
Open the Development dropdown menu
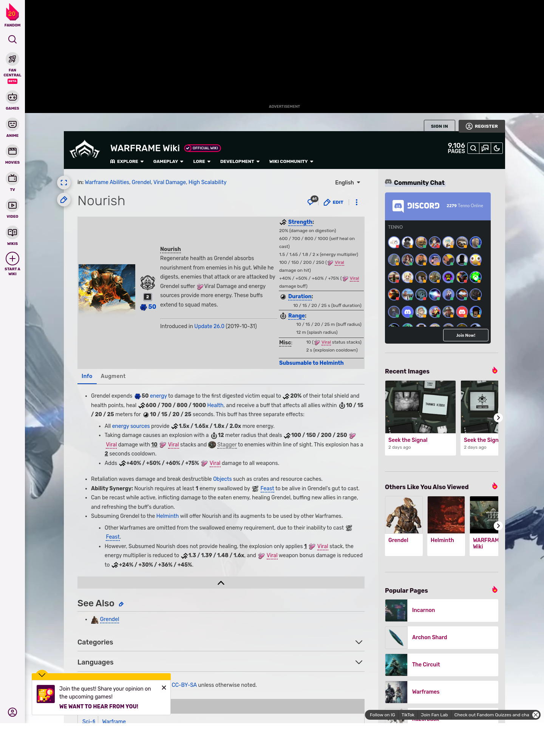[x=240, y=161]
